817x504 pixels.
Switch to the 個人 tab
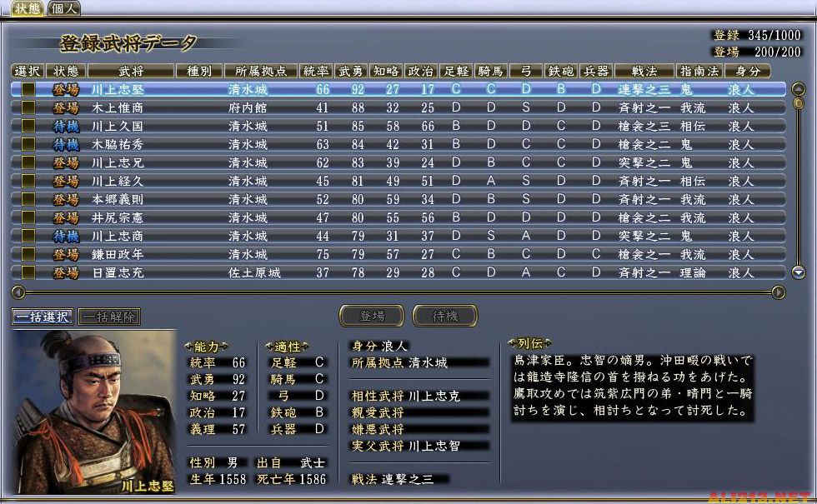click(x=64, y=9)
